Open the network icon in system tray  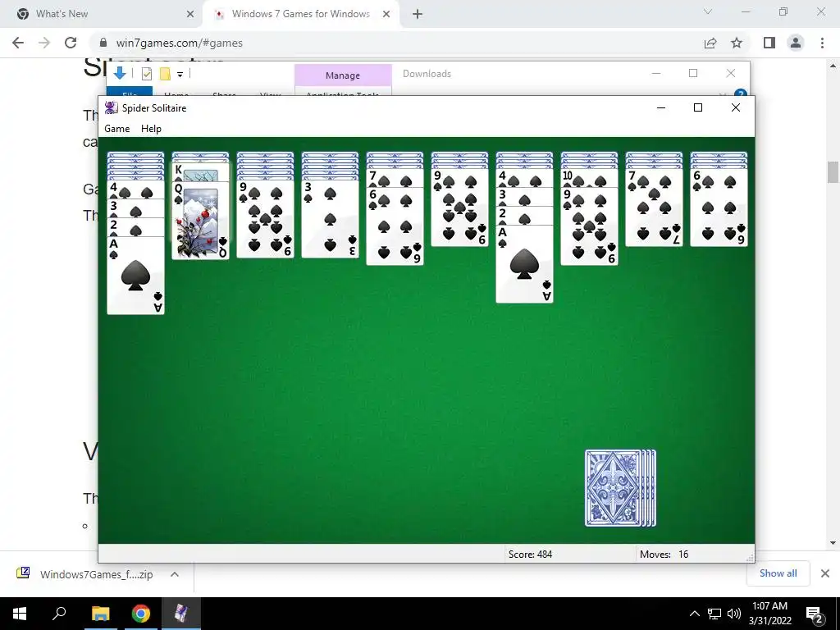pos(714,614)
